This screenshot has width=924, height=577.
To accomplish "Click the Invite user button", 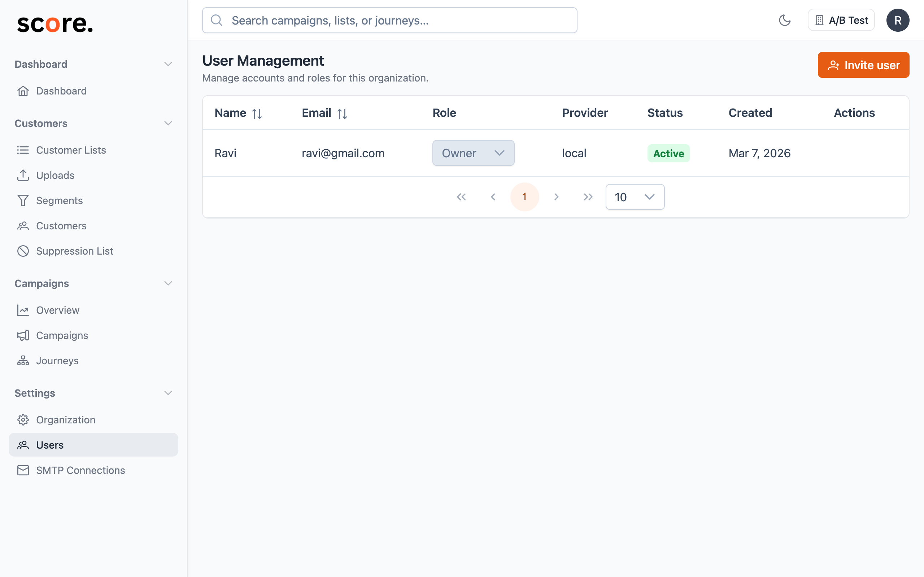I will pos(864,65).
